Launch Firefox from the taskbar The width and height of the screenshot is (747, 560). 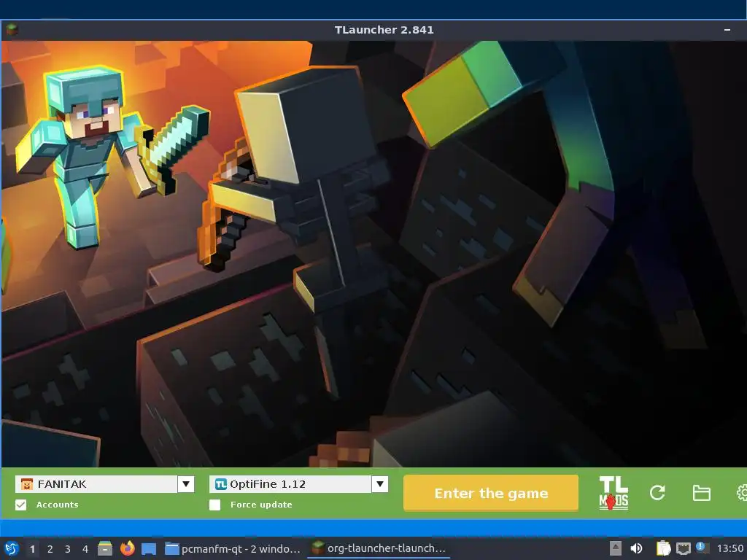(127, 548)
